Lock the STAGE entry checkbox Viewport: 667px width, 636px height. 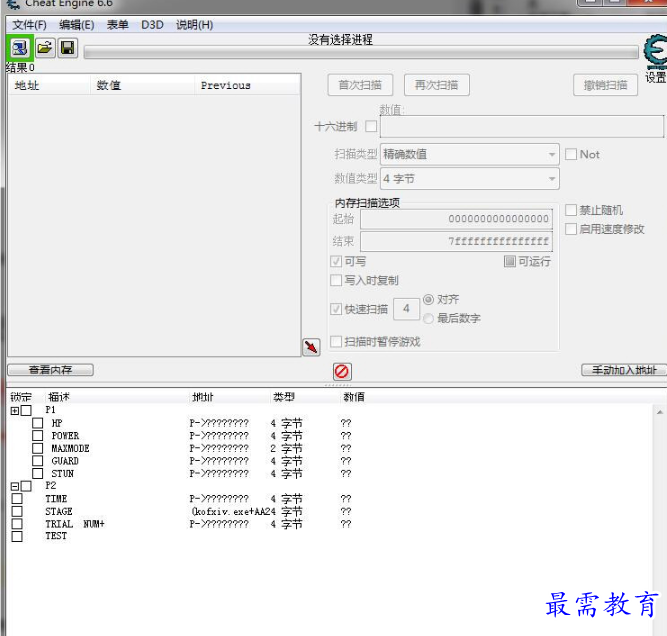(17, 511)
